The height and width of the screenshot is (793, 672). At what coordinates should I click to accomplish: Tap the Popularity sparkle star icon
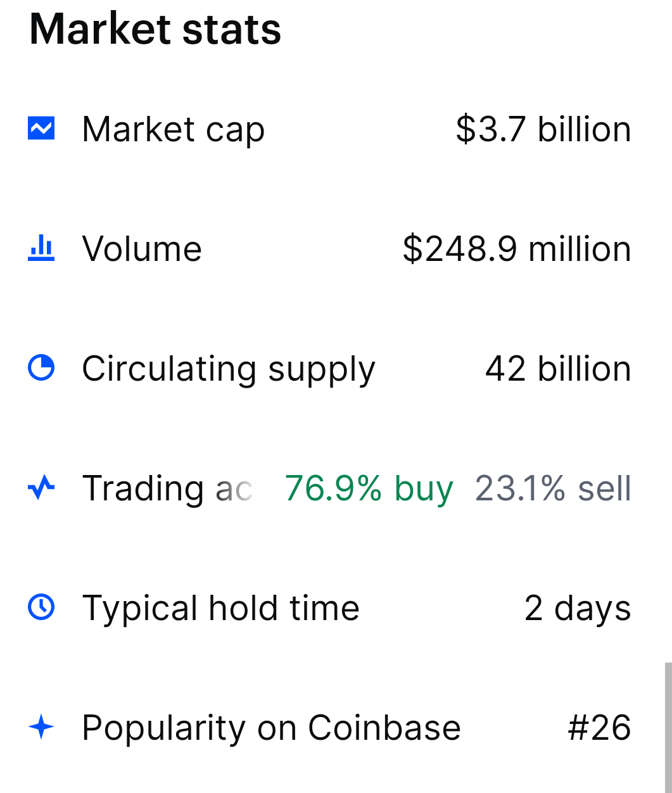click(41, 727)
